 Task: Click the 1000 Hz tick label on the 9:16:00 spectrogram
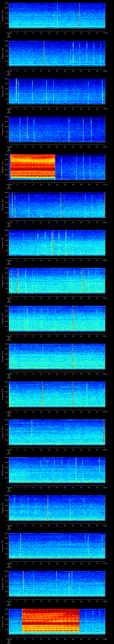tap(6, 3)
